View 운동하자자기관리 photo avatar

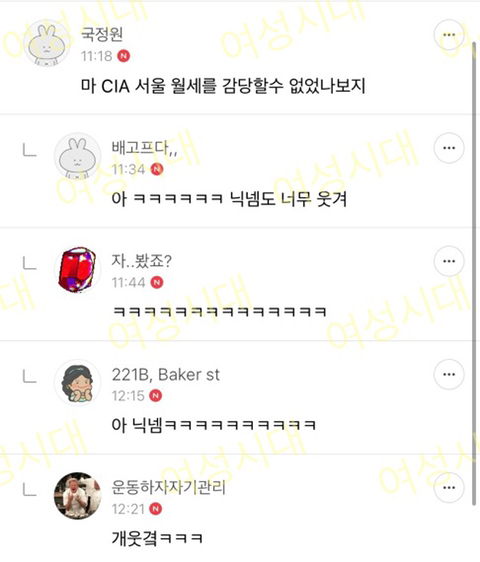coord(77,496)
